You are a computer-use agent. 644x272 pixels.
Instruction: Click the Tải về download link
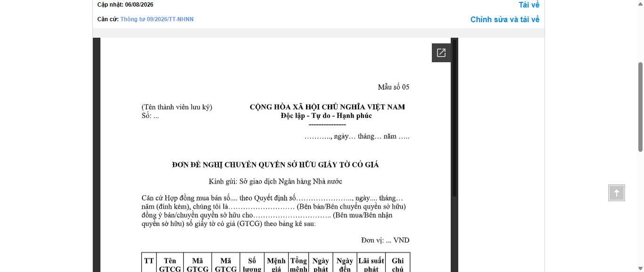coord(529,5)
